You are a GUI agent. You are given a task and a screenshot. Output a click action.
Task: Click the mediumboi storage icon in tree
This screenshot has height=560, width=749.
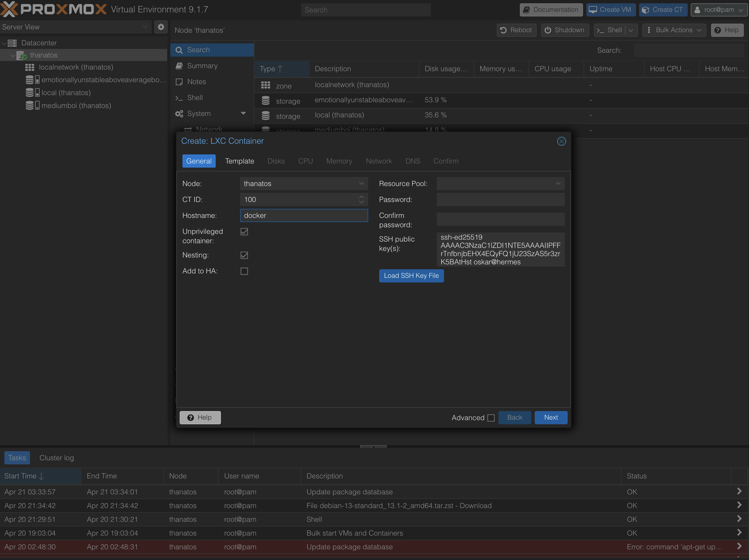pos(32,106)
